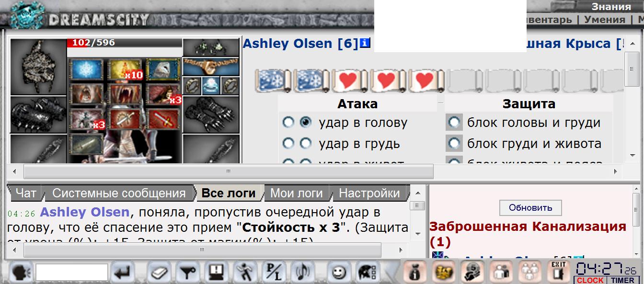
Task: Click the 'Обновить' button
Action: click(530, 208)
